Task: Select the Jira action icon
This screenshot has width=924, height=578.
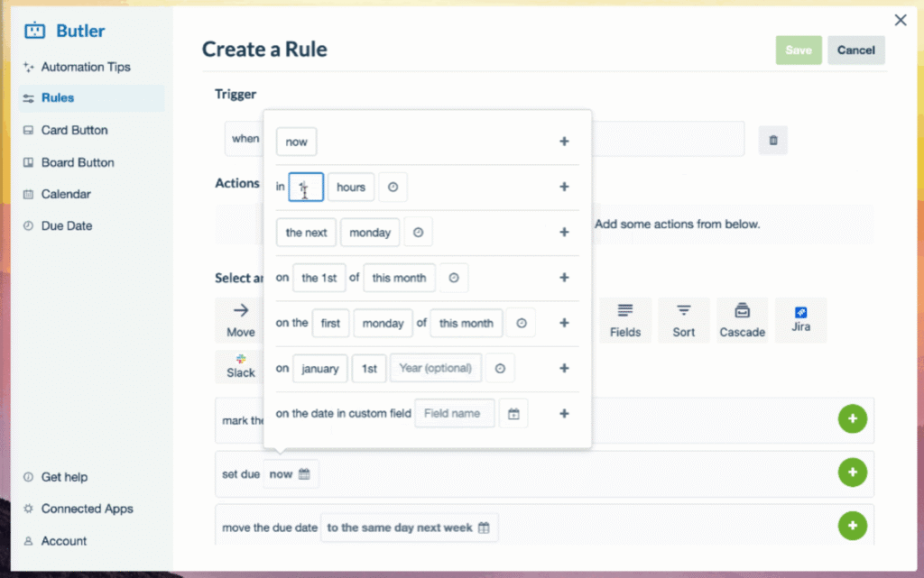Action: [x=801, y=319]
